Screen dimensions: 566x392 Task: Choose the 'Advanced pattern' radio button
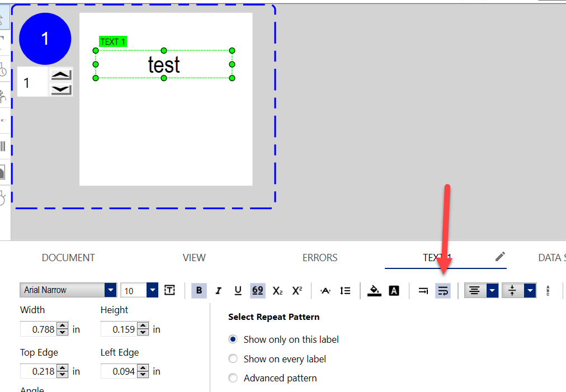point(233,378)
